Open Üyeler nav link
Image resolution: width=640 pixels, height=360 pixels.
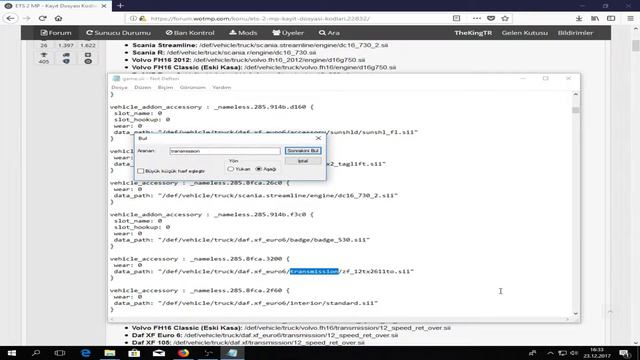click(x=288, y=33)
